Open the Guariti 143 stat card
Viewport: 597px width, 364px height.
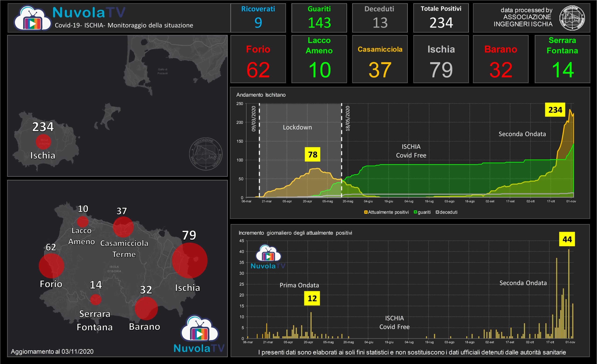[x=319, y=18]
